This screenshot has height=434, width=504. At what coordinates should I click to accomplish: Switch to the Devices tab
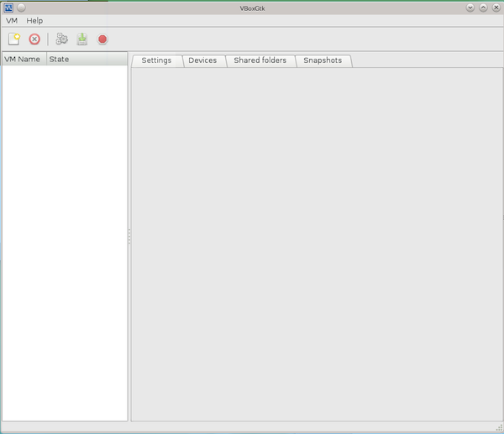202,60
